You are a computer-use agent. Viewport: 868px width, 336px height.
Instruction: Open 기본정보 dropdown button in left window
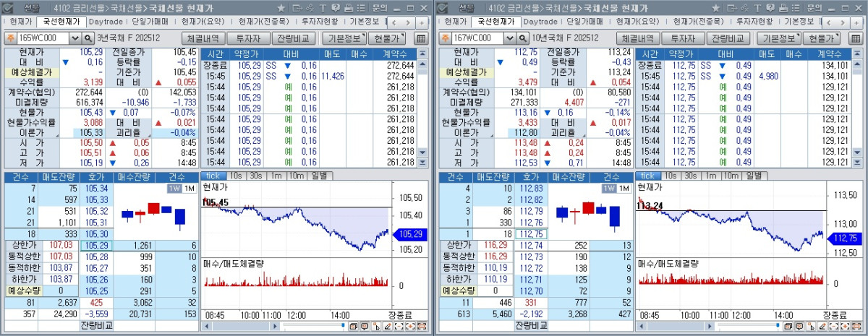click(x=344, y=38)
